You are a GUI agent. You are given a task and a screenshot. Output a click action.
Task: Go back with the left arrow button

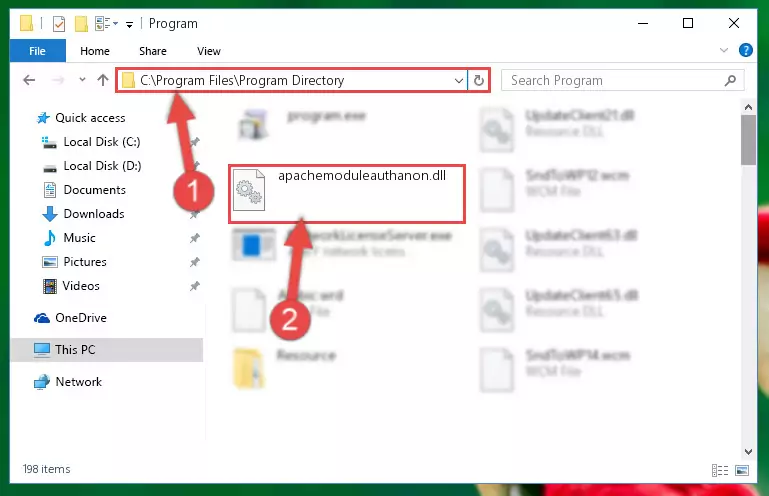pos(29,80)
